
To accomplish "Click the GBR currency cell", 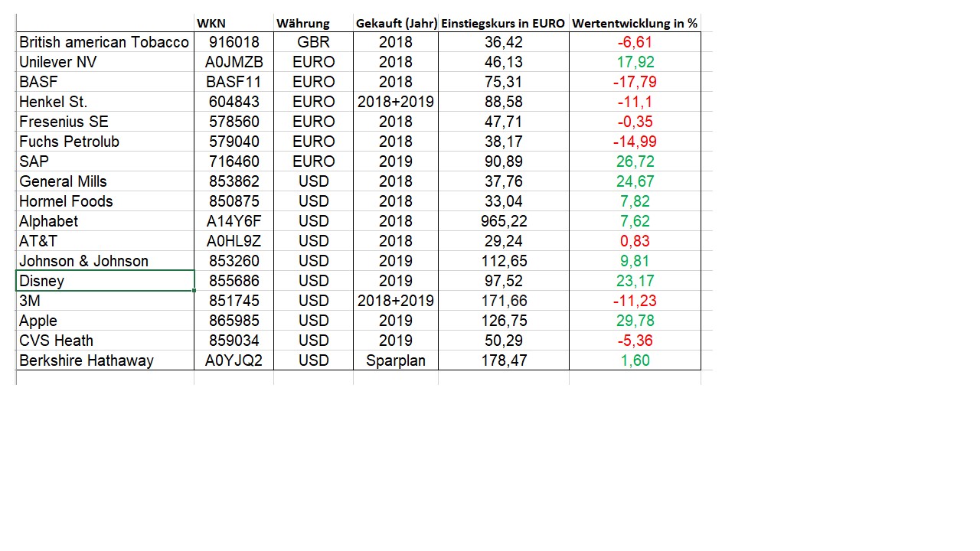I will pyautogui.click(x=313, y=42).
